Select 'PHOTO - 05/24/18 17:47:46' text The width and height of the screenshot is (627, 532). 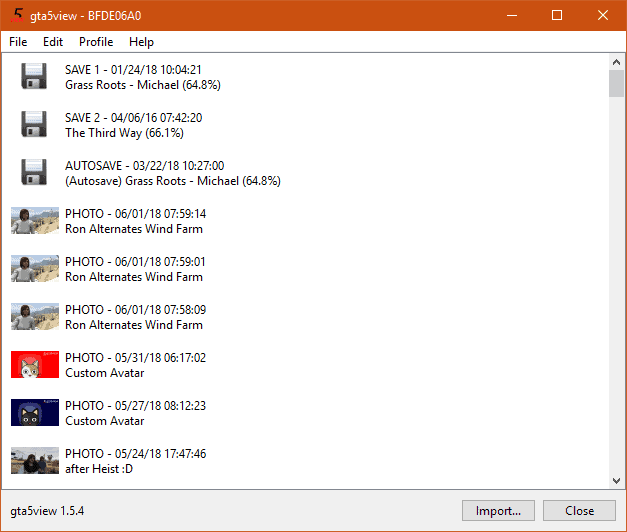pyautogui.click(x=136, y=454)
